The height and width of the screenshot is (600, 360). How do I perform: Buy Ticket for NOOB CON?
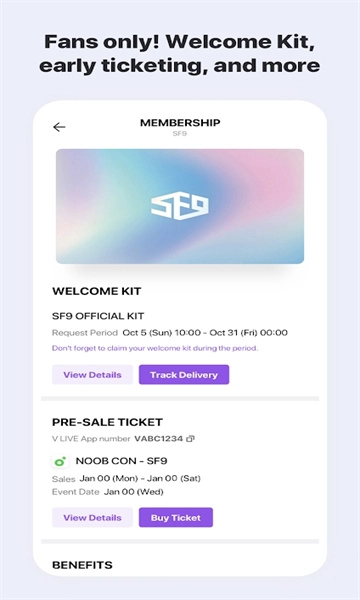click(x=176, y=518)
